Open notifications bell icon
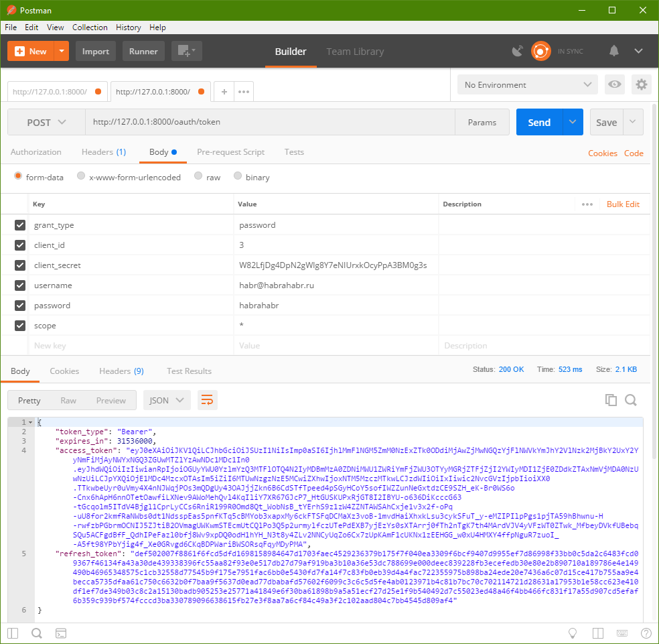This screenshot has width=659, height=644. point(614,52)
